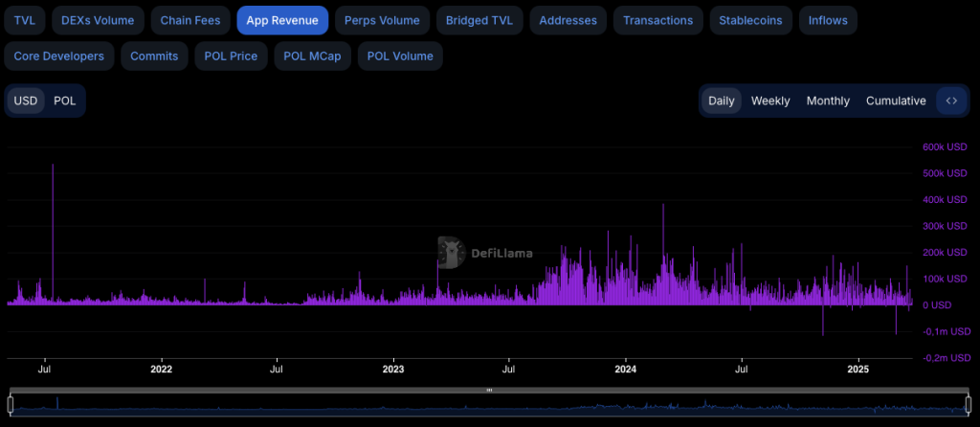This screenshot has height=427, width=980.
Task: Show Chain Fees chart
Action: pos(190,20)
